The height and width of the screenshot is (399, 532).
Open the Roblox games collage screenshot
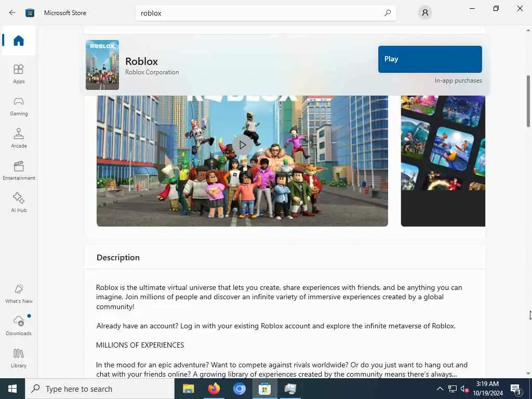[x=443, y=161]
